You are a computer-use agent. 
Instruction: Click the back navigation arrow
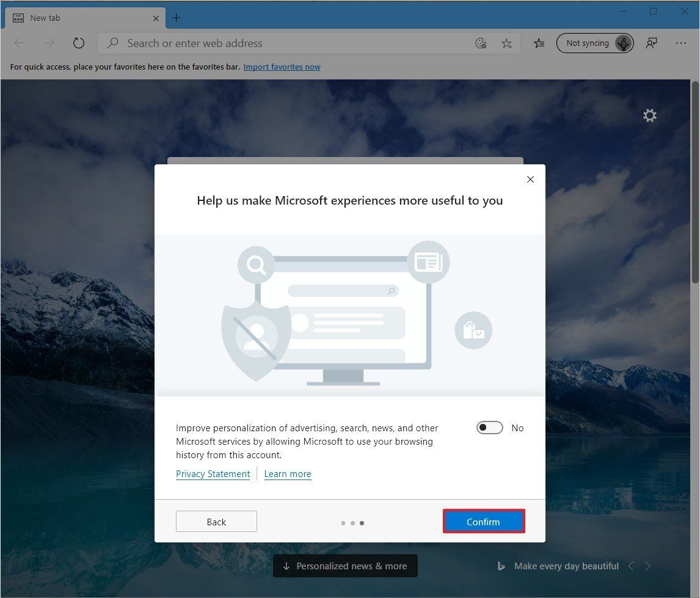pos(20,43)
